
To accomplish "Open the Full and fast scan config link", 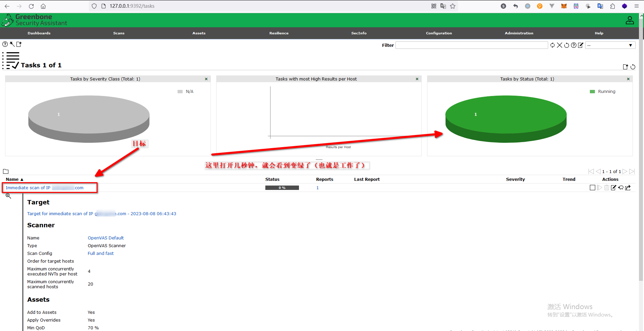I will point(101,254).
